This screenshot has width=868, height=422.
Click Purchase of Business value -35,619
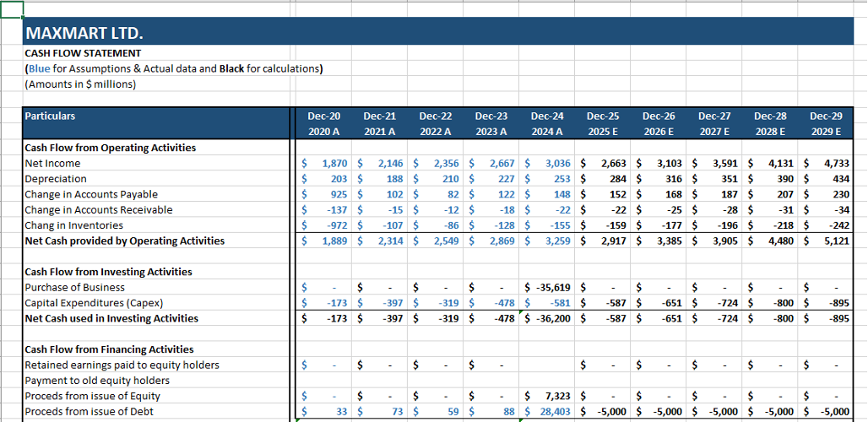click(549, 288)
